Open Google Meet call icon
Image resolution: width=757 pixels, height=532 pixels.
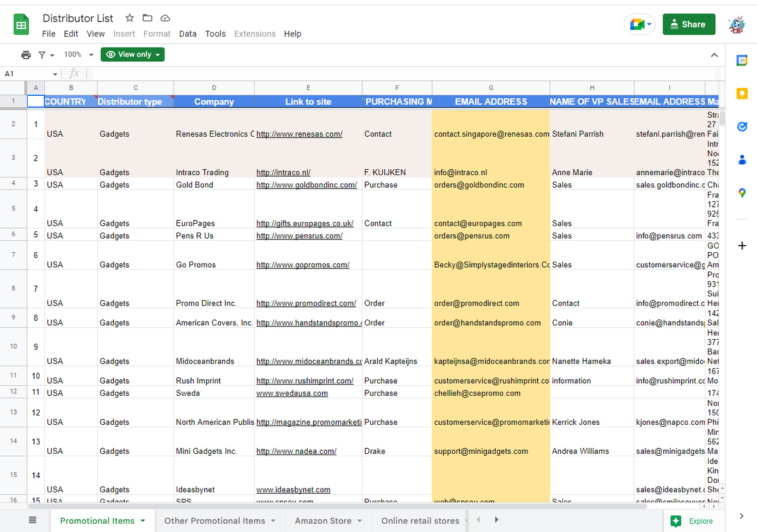coord(637,25)
